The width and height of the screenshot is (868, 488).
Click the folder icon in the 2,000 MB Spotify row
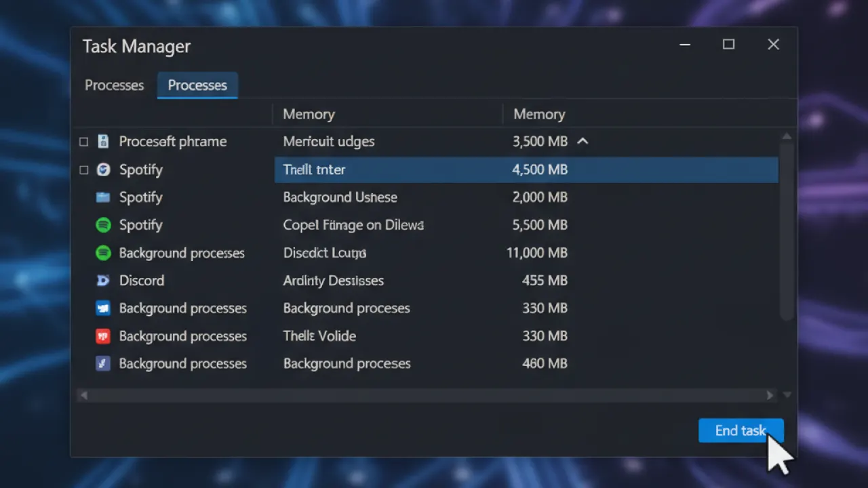[x=103, y=197]
